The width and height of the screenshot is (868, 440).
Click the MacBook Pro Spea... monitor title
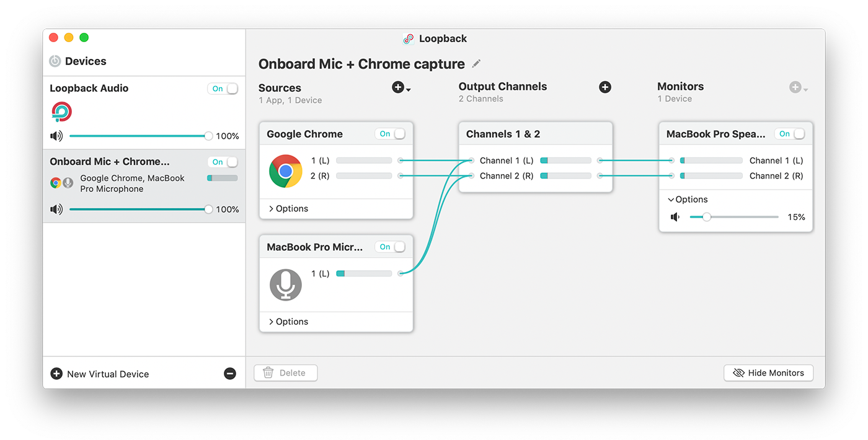(x=716, y=134)
